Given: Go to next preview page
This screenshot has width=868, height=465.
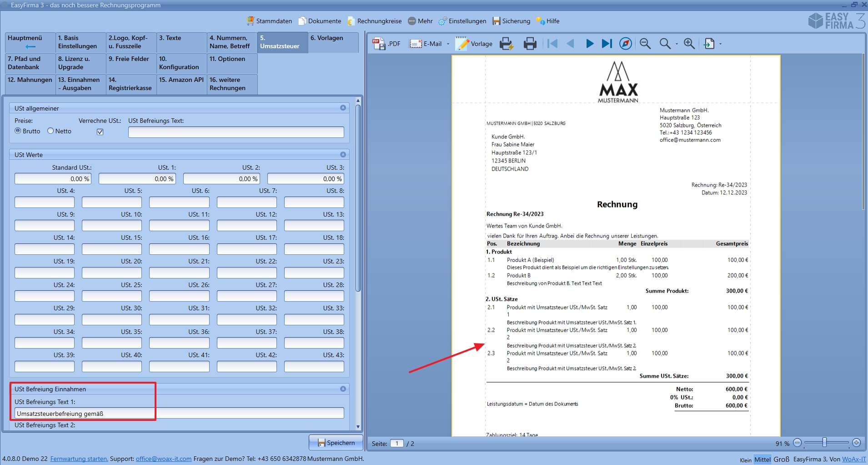Looking at the screenshot, I should tap(590, 44).
